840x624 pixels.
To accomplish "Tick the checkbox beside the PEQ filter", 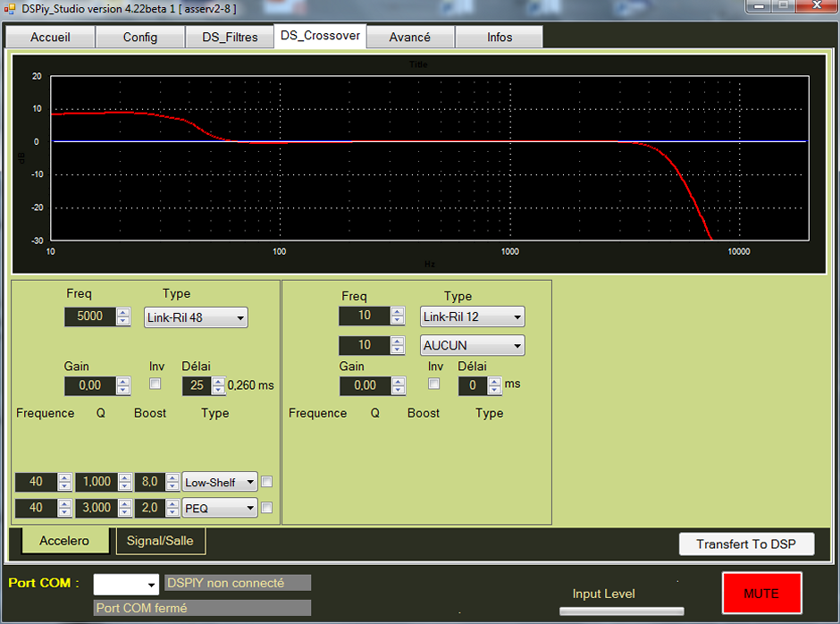I will (x=266, y=508).
